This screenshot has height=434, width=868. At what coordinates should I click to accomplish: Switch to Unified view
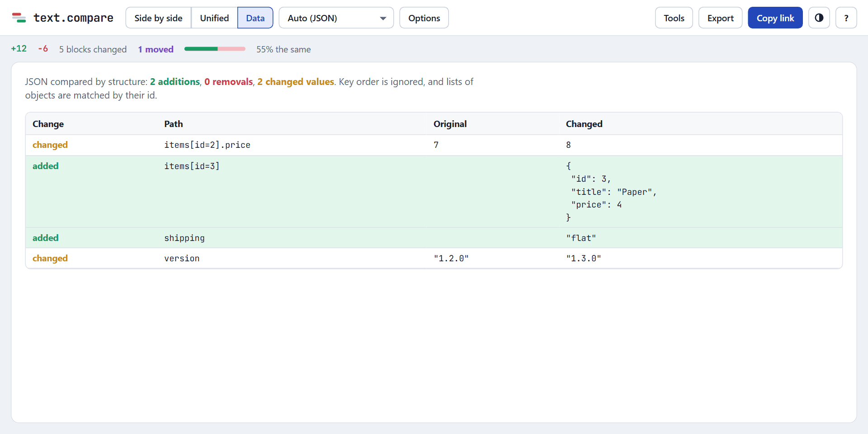tap(214, 18)
